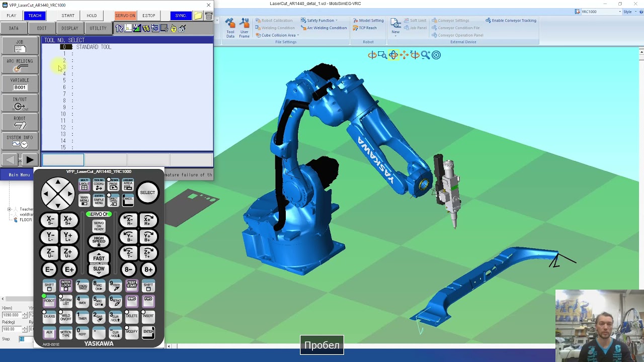The image size is (644, 362).
Task: Click the TEST START keypad key
Action: (132, 286)
